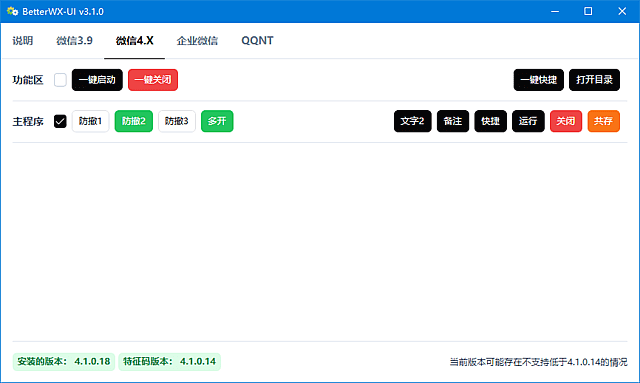The width and height of the screenshot is (640, 383).
Task: Click the BetterWX-UI gear app icon
Action: 12,11
